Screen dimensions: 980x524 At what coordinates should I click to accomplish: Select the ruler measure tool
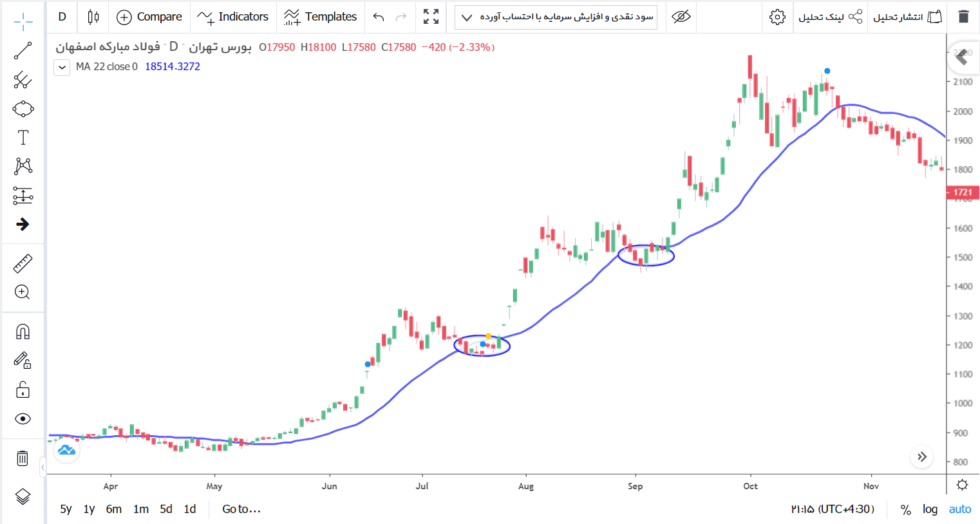[23, 263]
